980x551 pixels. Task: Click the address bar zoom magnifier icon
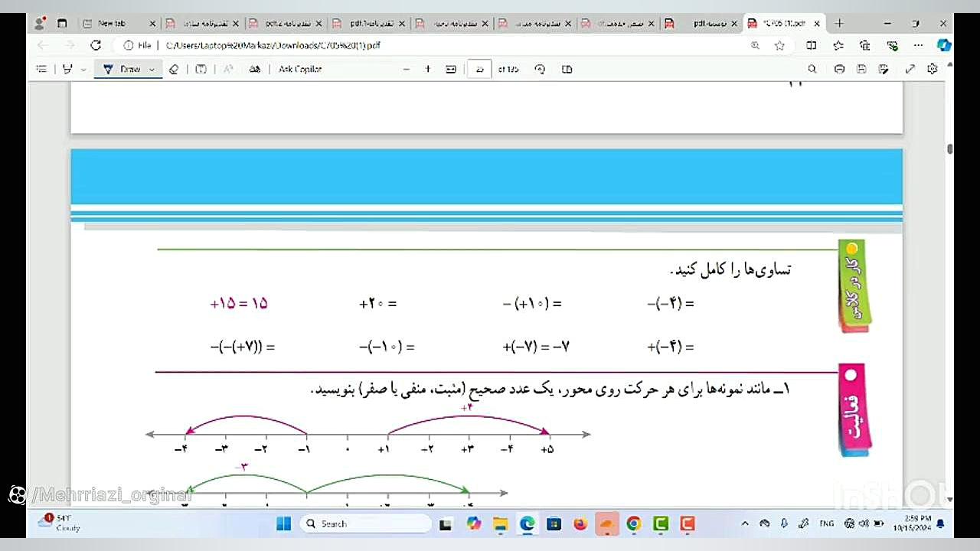tap(755, 45)
